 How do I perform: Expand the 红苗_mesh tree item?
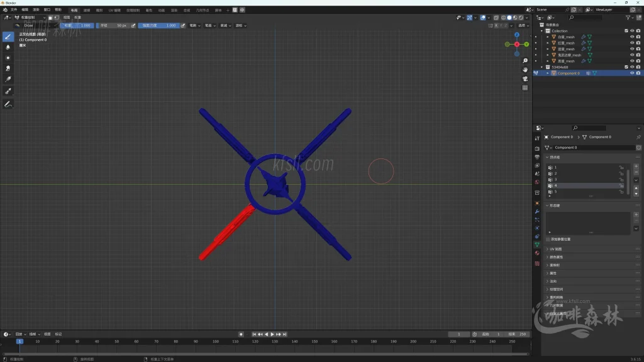click(x=548, y=43)
